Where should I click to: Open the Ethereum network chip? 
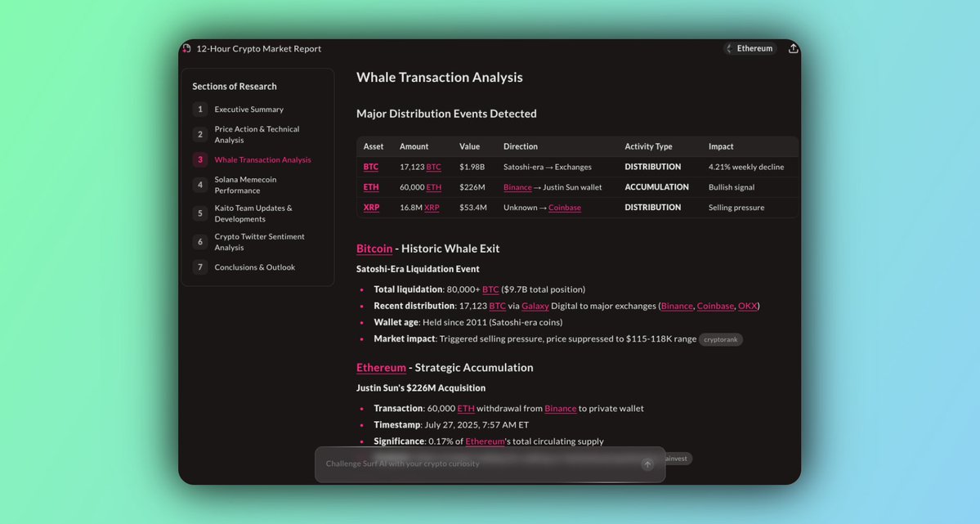750,48
